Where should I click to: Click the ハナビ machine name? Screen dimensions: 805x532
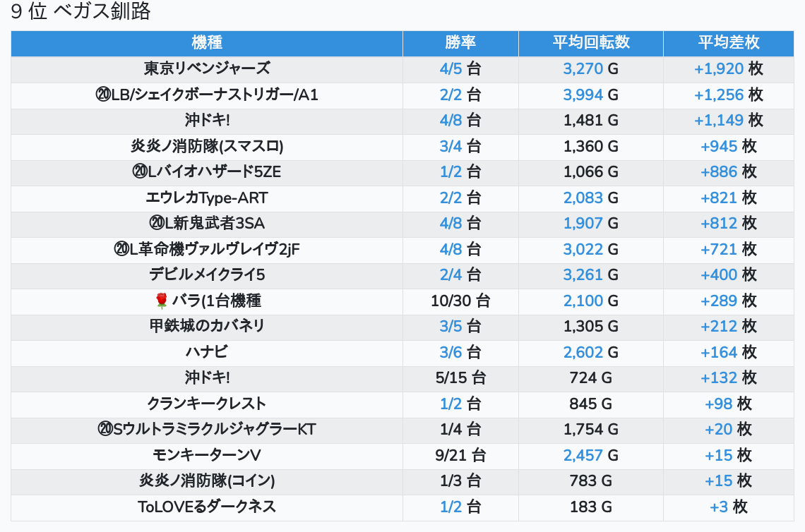pyautogui.click(x=207, y=352)
